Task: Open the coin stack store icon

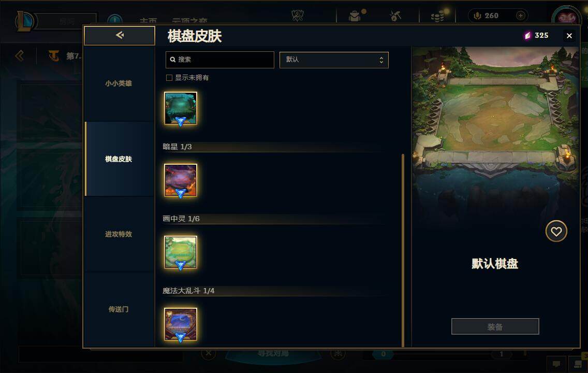Action: [x=437, y=16]
